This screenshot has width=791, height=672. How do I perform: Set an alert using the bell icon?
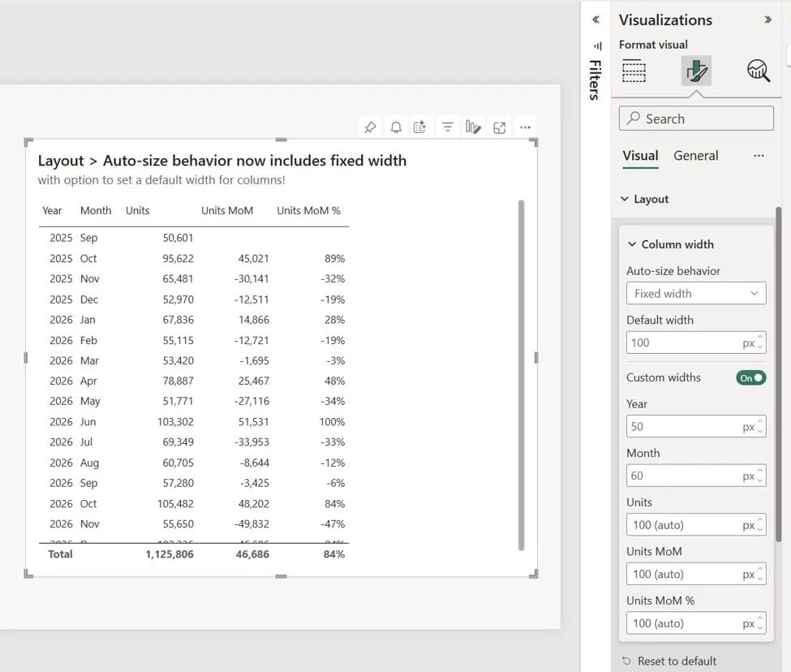click(396, 127)
